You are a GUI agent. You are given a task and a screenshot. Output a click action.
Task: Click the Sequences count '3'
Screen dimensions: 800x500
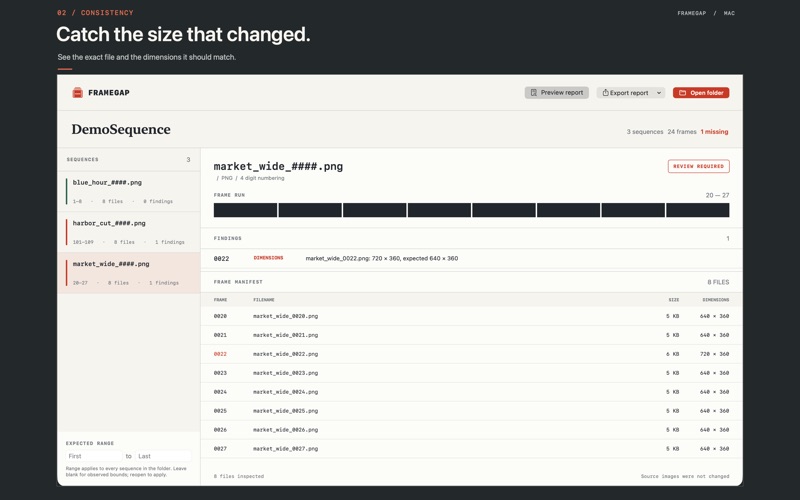[x=188, y=160]
